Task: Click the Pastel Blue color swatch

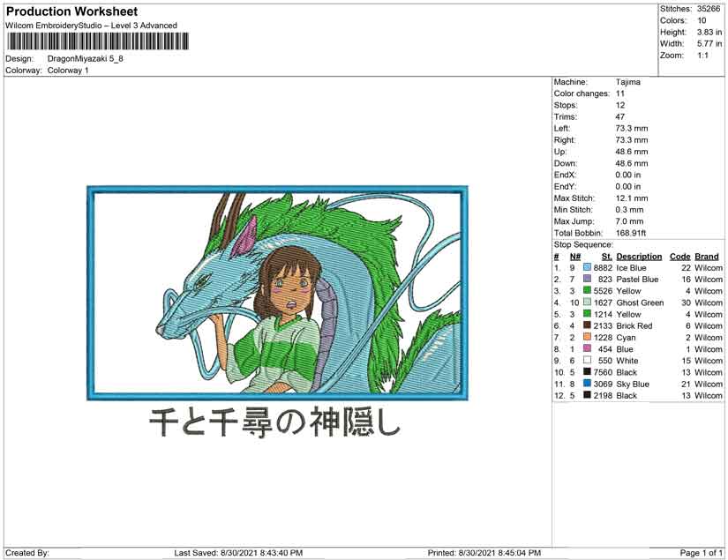Action: (x=588, y=280)
